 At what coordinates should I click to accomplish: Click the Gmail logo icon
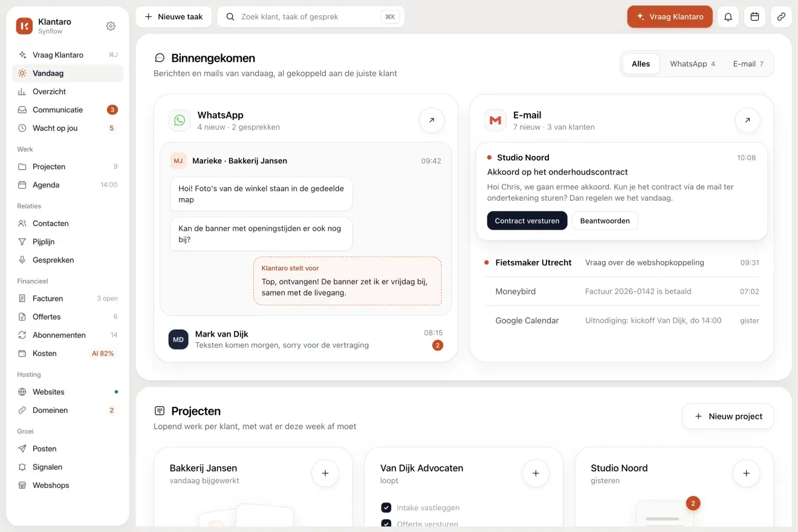tap(495, 120)
